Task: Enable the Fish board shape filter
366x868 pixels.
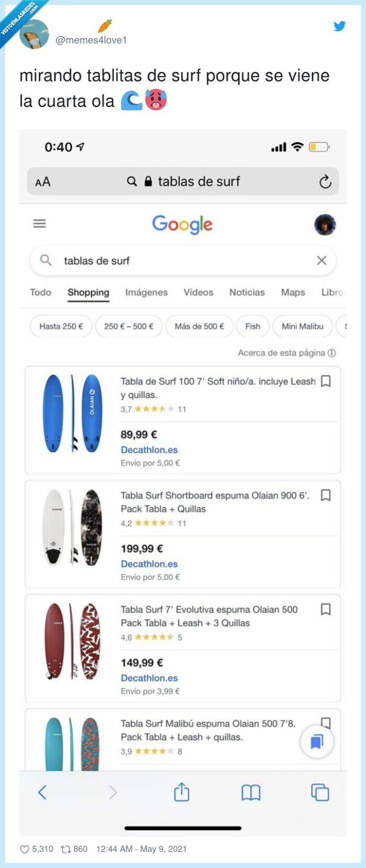Action: [253, 326]
